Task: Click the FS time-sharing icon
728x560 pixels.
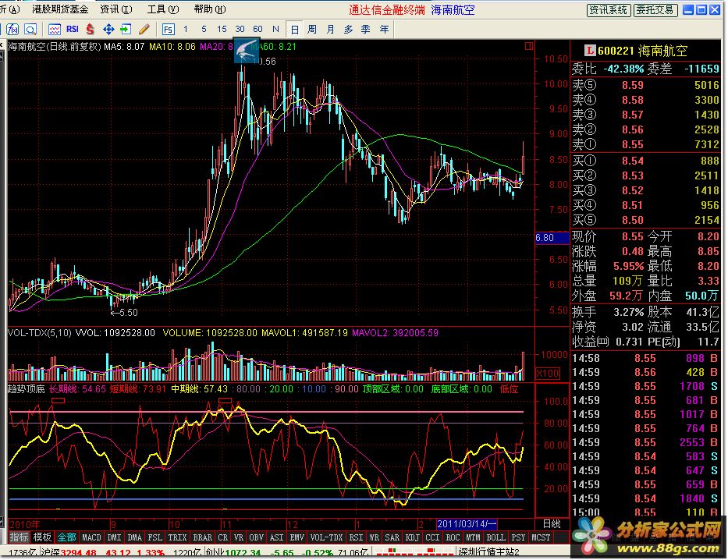Action: click(x=168, y=29)
